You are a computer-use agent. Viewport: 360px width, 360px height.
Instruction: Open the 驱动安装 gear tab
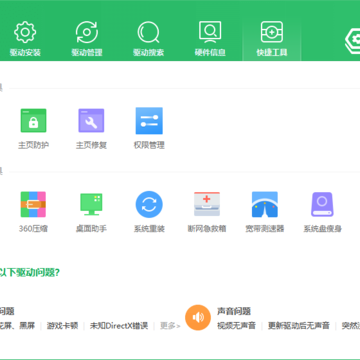25,38
